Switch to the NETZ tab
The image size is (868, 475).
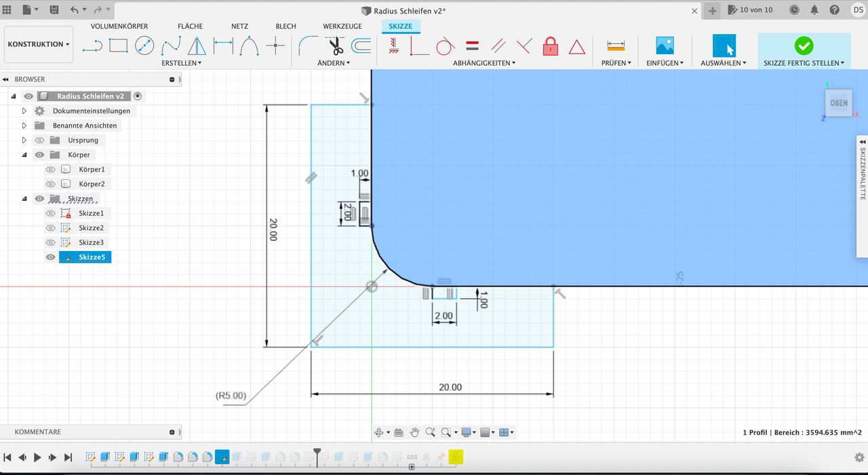click(x=239, y=26)
